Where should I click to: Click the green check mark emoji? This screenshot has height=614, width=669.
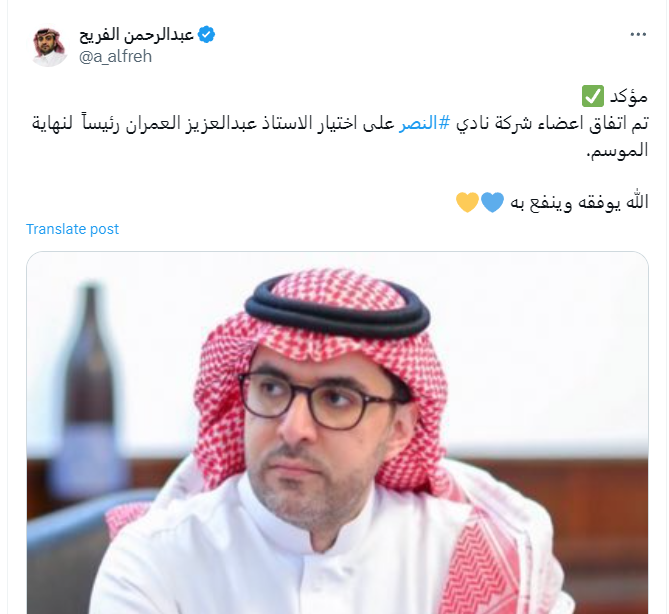pos(593,96)
